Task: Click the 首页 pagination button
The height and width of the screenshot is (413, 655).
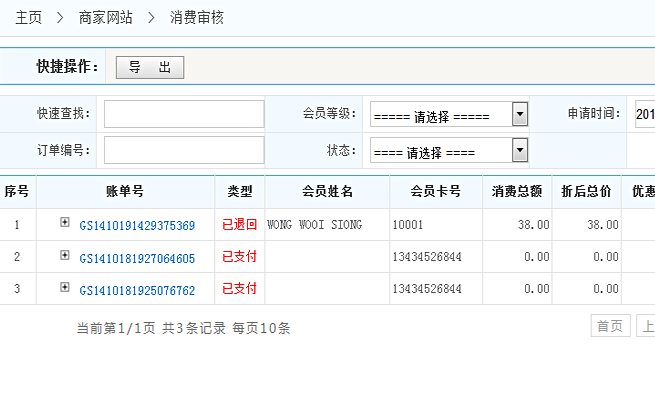Action: click(610, 326)
